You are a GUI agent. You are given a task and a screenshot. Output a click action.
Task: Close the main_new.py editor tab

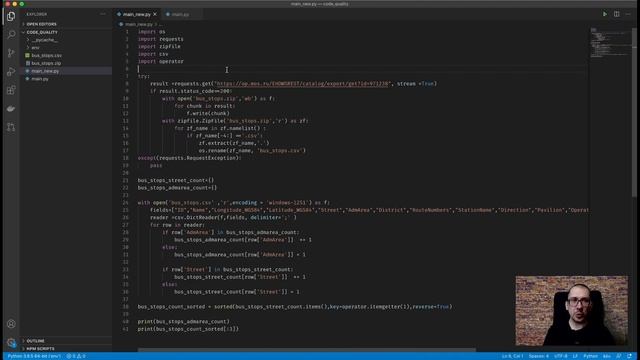click(x=155, y=14)
